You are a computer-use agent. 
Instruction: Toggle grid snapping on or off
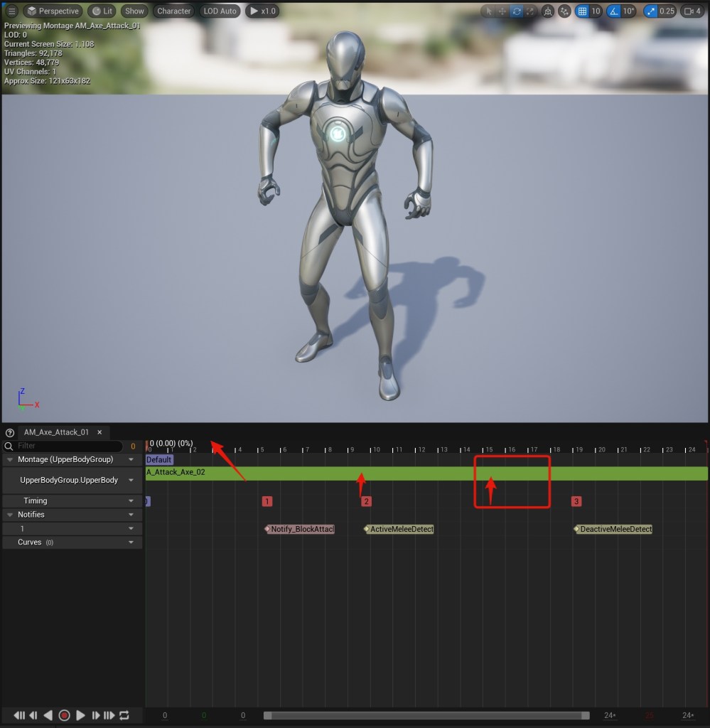tap(583, 11)
